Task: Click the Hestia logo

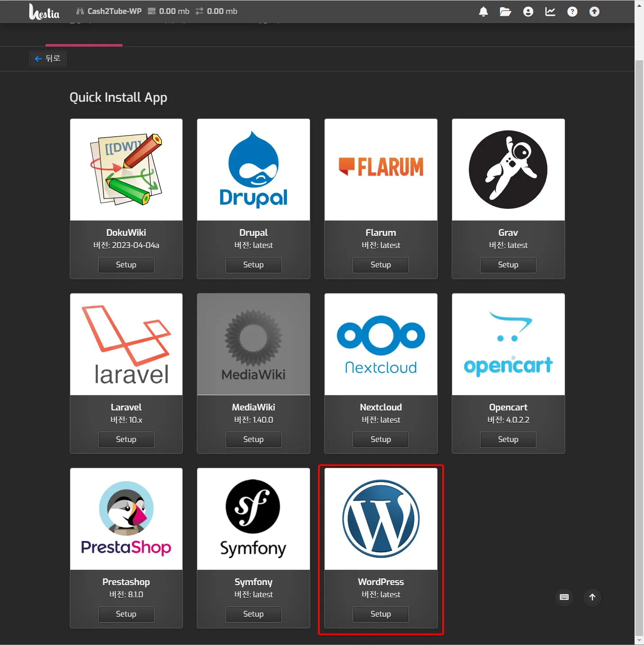Action: [44, 12]
